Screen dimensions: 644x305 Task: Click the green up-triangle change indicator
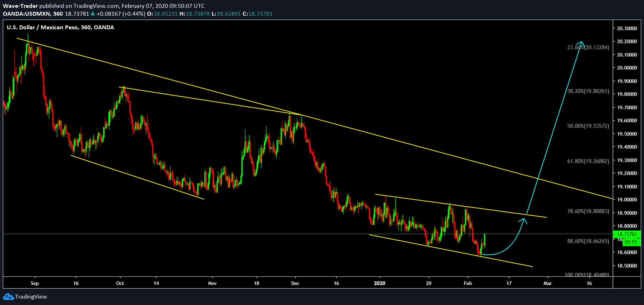(93, 14)
